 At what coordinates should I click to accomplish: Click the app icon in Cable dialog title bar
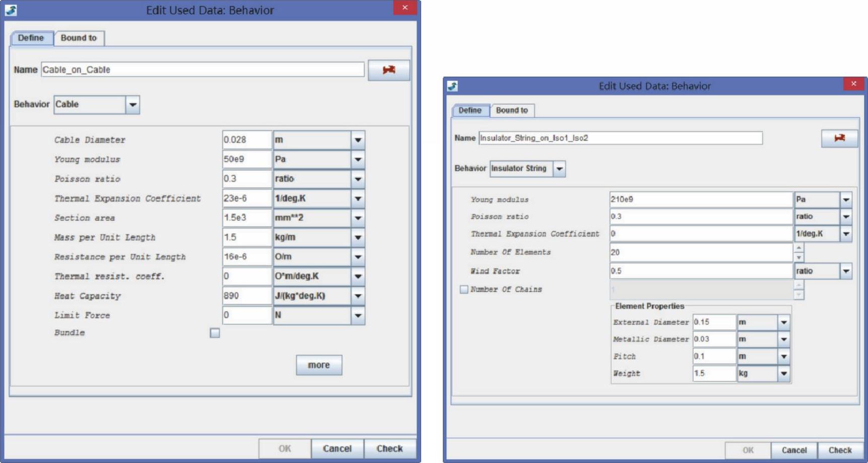pos(11,10)
